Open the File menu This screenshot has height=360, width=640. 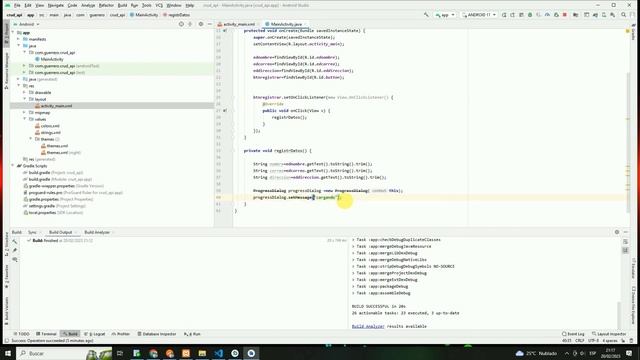click(x=17, y=5)
